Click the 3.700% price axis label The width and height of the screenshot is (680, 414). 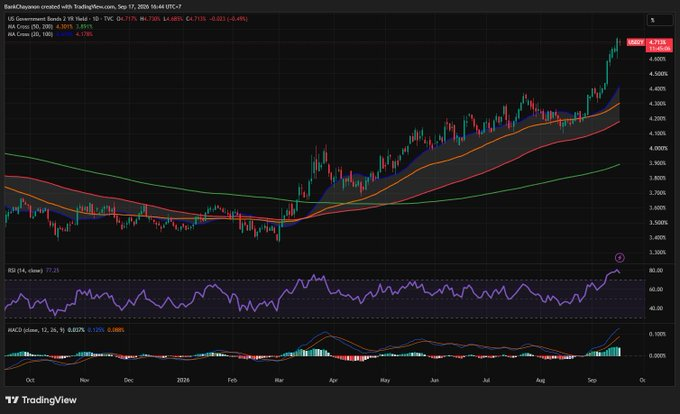[658, 193]
